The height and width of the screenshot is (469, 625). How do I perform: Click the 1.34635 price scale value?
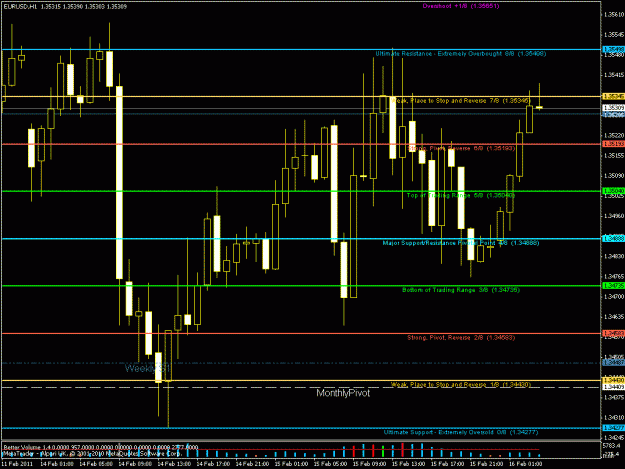point(614,317)
